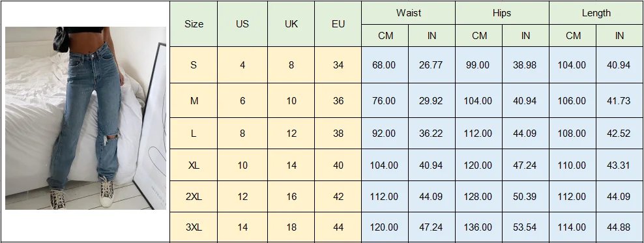Select cell with value 29.92
This screenshot has width=644, height=243.
432,100
